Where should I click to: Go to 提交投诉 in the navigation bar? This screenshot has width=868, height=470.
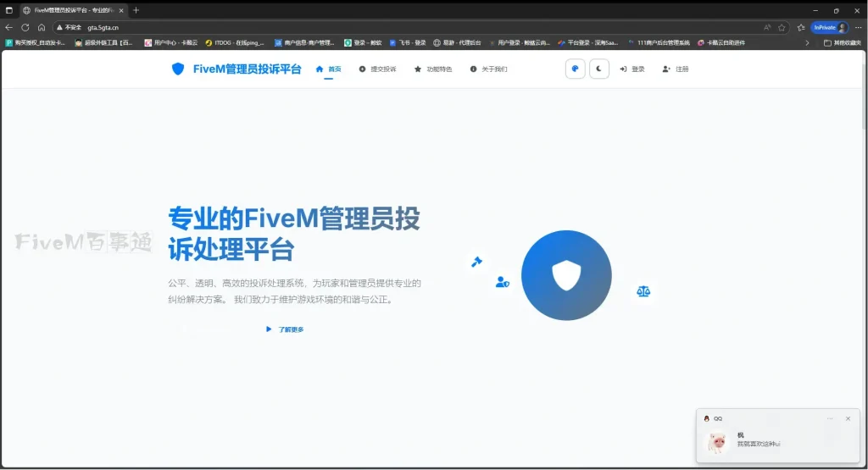[377, 69]
